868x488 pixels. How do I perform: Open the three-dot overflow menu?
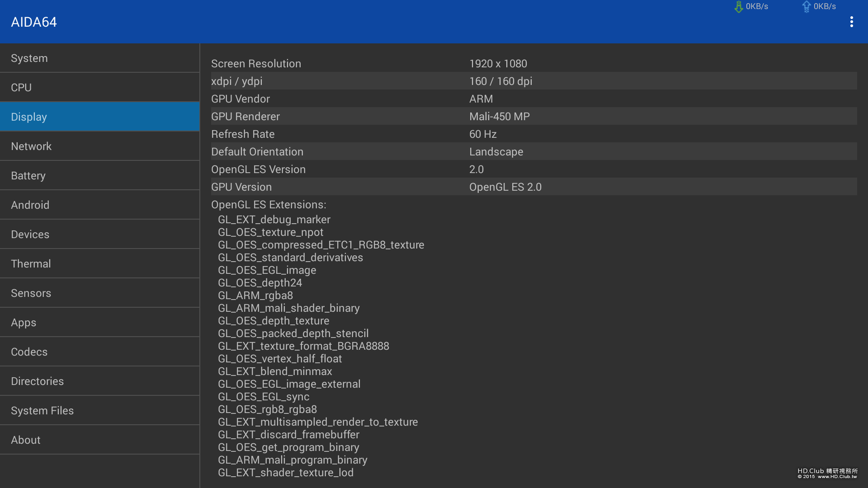point(851,22)
